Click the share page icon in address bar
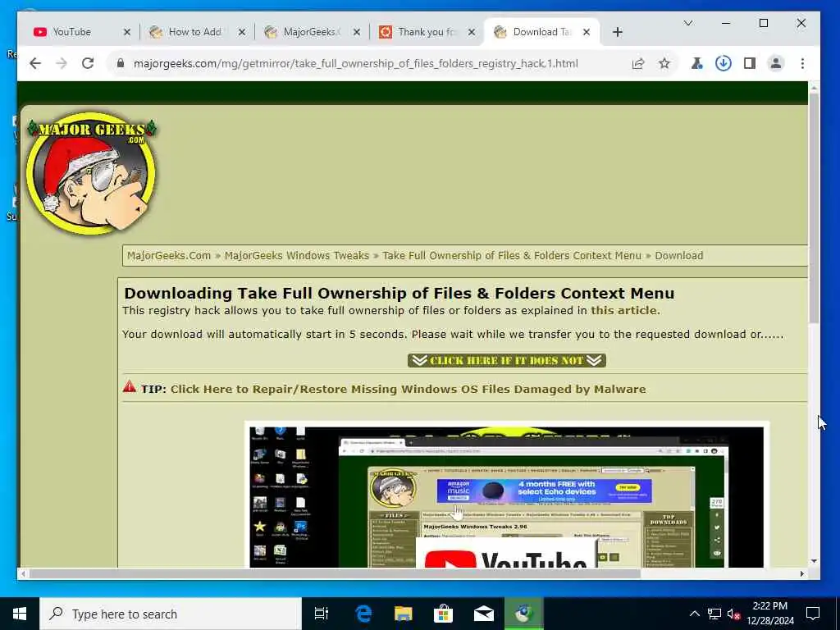 click(637, 64)
